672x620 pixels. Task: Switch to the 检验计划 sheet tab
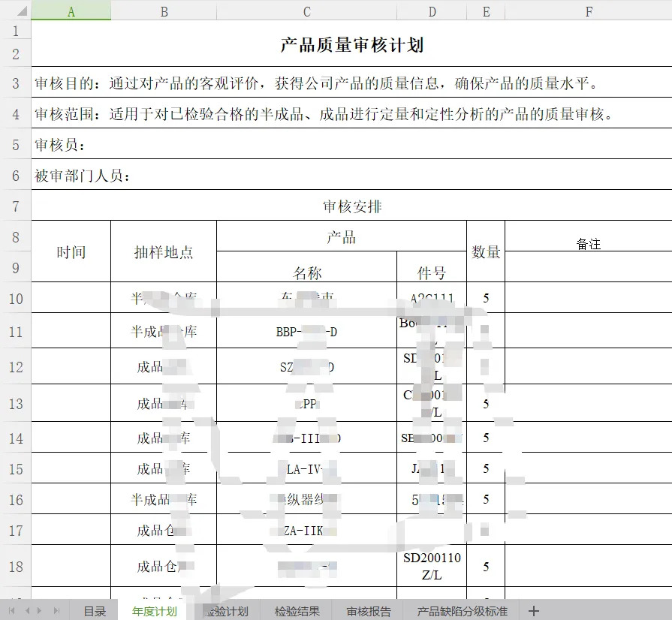click(x=226, y=611)
